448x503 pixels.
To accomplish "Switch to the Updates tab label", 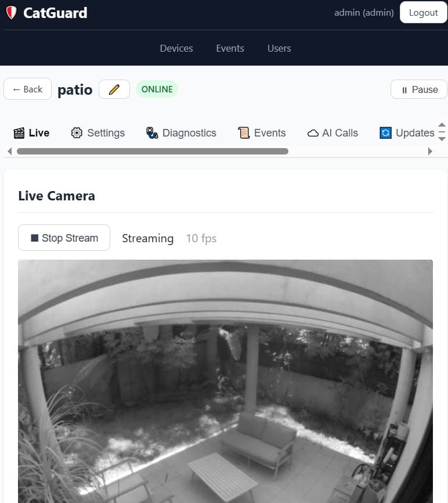I will 415,133.
